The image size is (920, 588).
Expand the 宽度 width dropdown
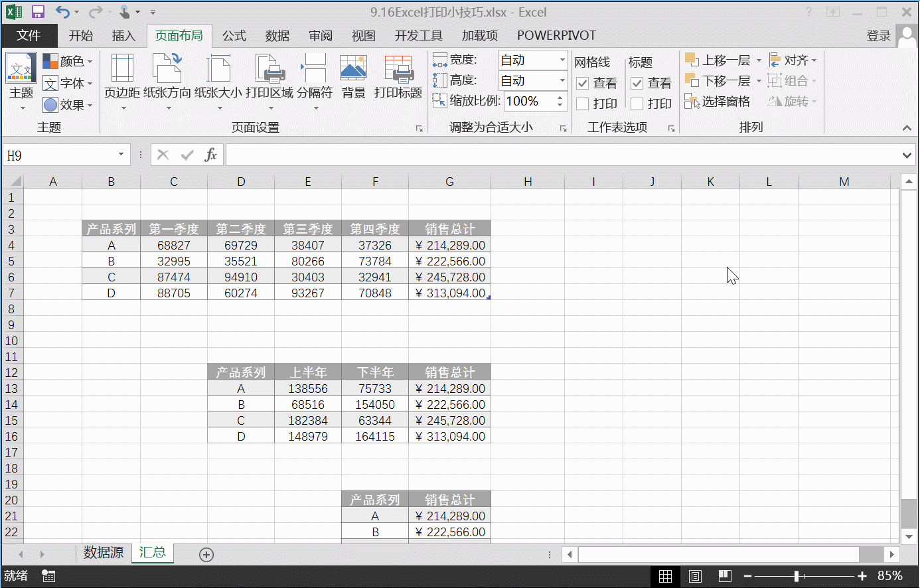click(562, 60)
